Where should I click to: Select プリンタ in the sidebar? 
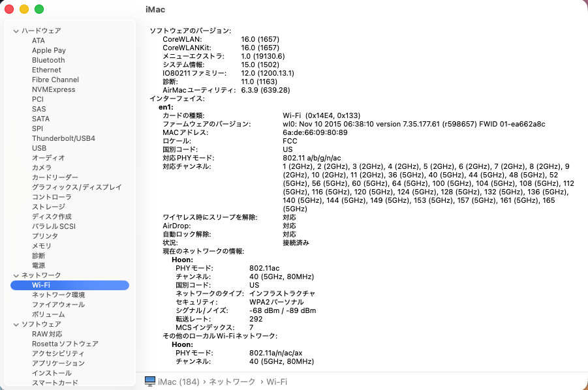[x=45, y=236]
